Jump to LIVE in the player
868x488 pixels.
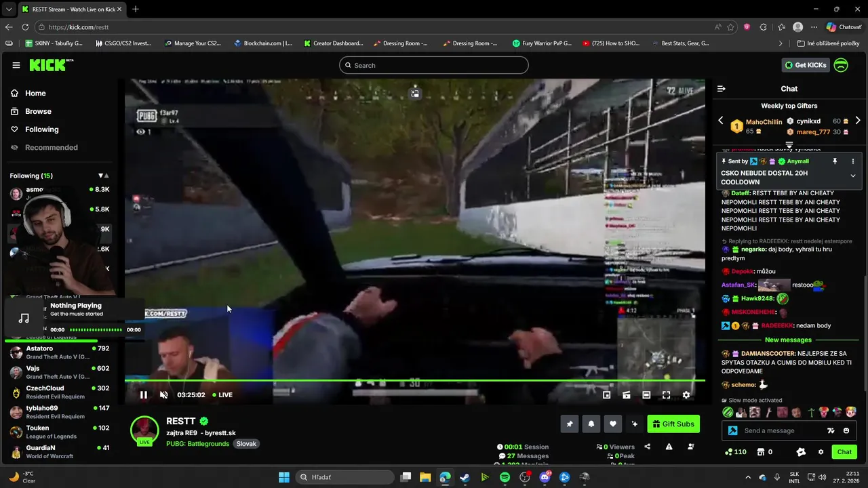pyautogui.click(x=222, y=395)
